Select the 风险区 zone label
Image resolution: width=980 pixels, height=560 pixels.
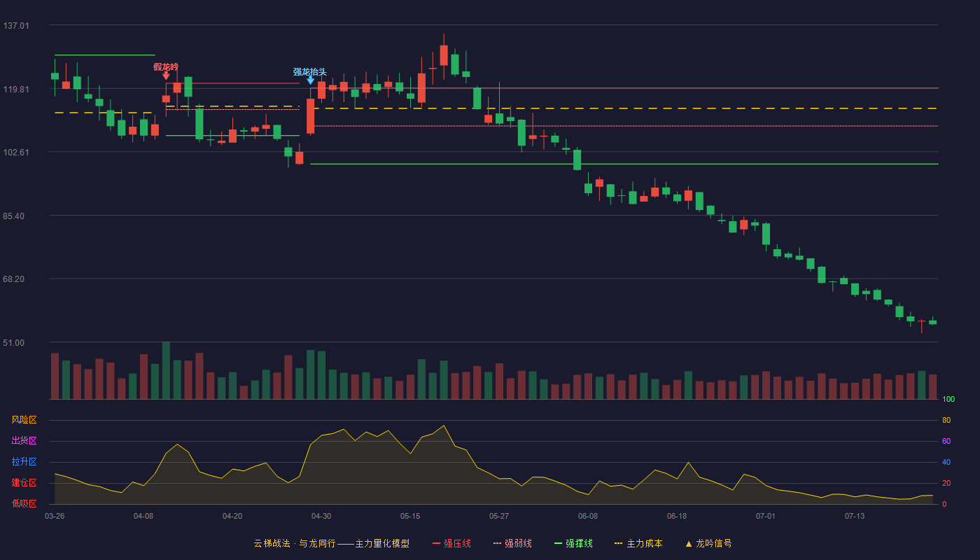[24, 420]
